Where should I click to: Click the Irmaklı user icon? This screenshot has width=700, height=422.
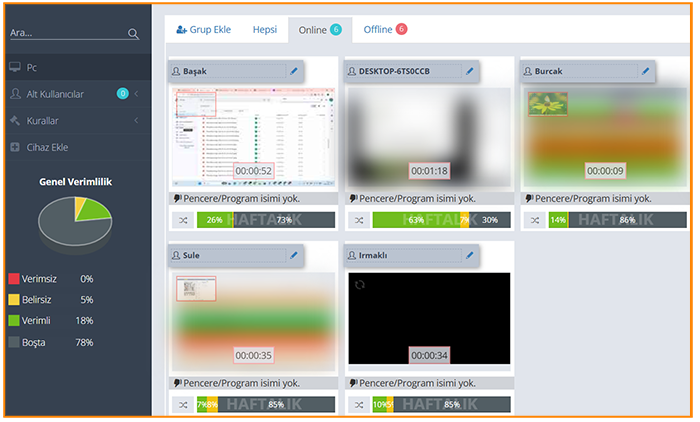click(352, 255)
